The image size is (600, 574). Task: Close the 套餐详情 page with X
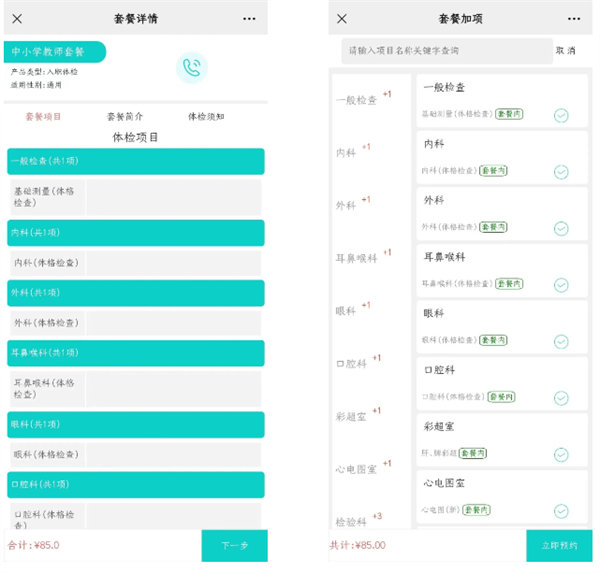[17, 18]
